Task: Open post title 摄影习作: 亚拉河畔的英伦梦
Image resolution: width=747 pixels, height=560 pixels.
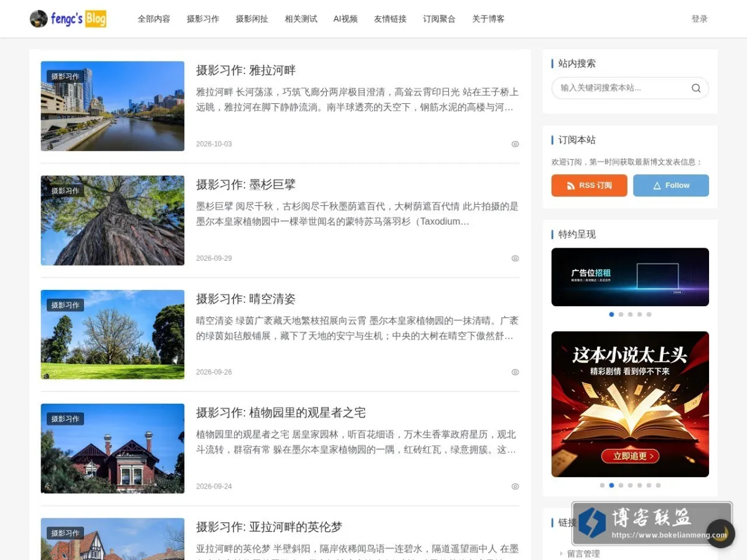Action: [269, 527]
